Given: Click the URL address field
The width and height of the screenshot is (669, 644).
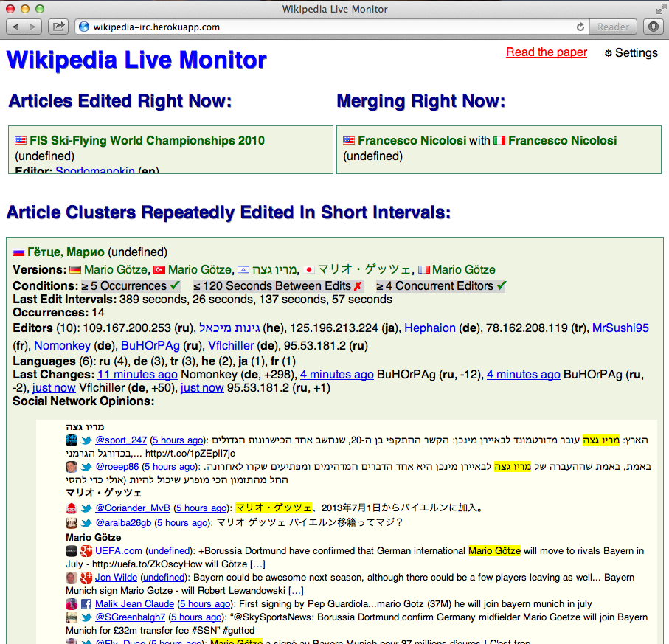Looking at the screenshot, I should point(325,27).
